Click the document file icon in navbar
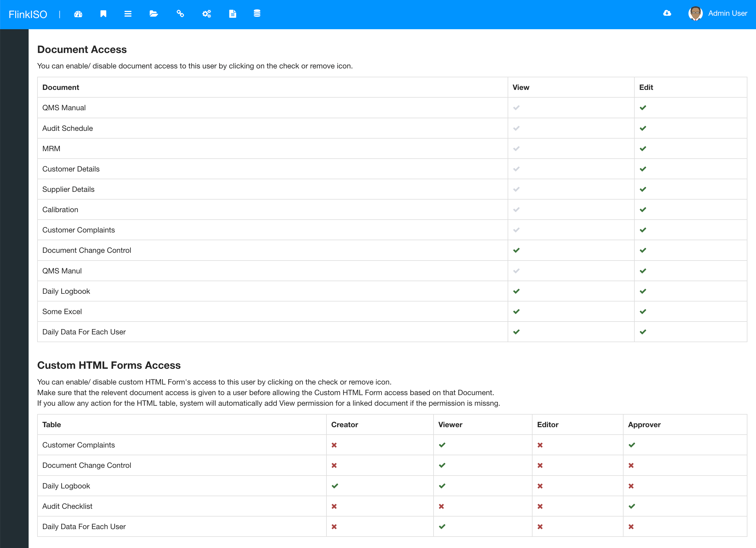 (233, 14)
